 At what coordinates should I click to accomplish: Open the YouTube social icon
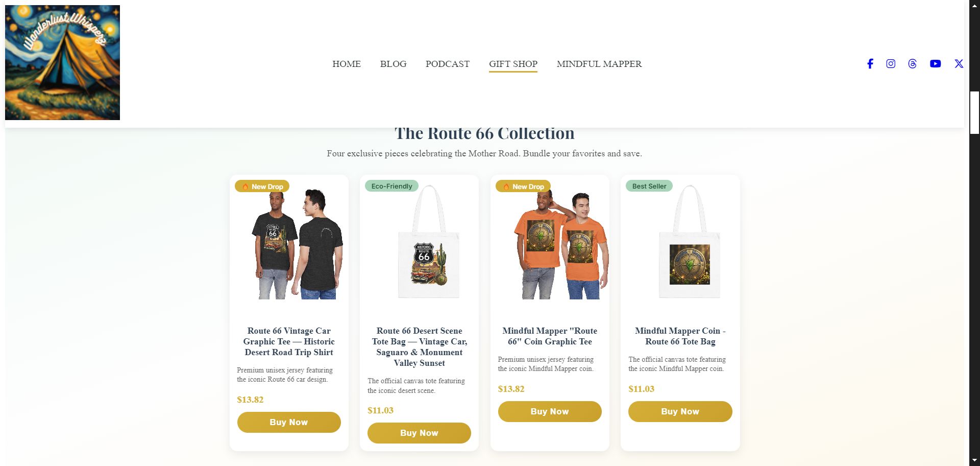coord(935,63)
